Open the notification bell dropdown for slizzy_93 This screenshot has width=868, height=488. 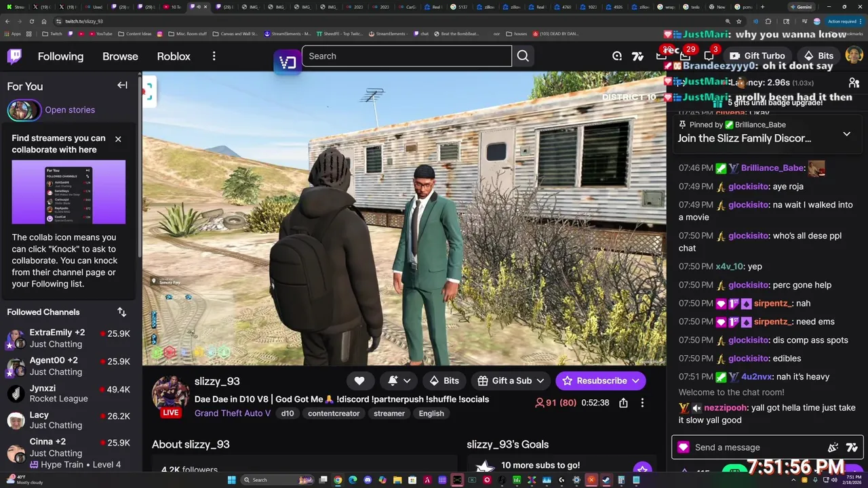click(x=399, y=381)
